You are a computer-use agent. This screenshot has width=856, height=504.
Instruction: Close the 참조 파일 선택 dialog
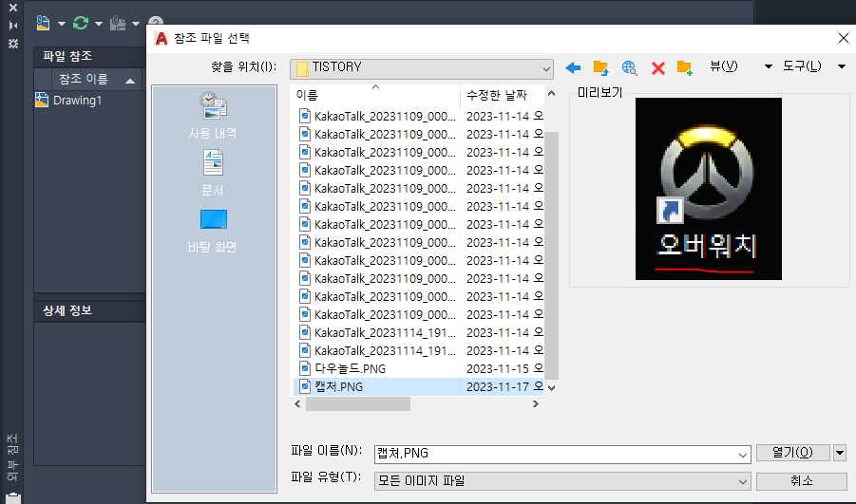pos(843,38)
